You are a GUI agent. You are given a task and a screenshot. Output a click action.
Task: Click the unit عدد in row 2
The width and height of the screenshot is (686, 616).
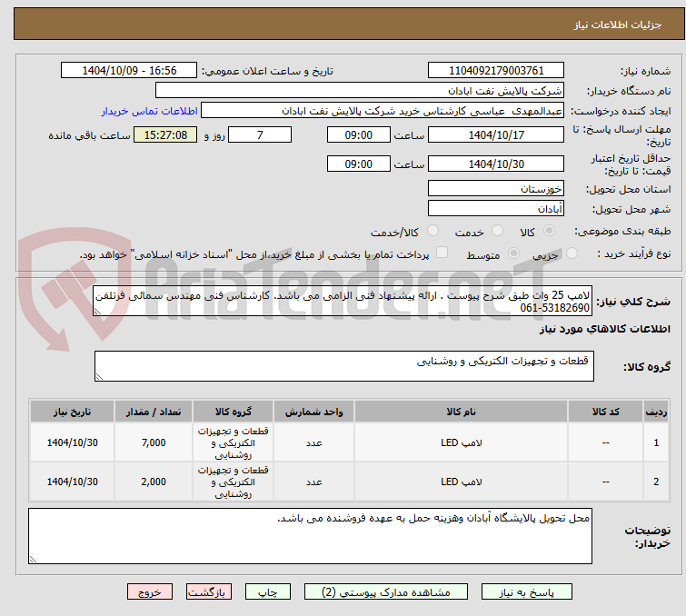(313, 482)
